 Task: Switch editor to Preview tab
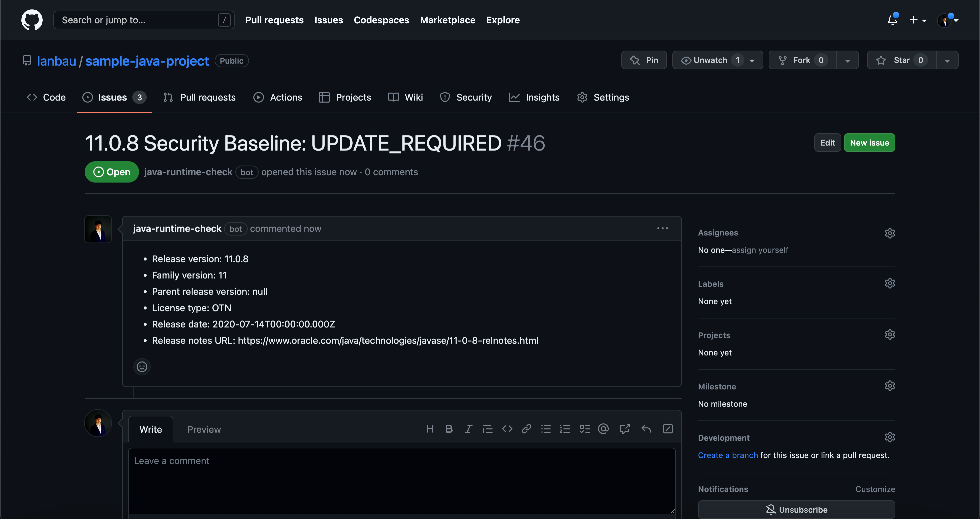(x=204, y=429)
